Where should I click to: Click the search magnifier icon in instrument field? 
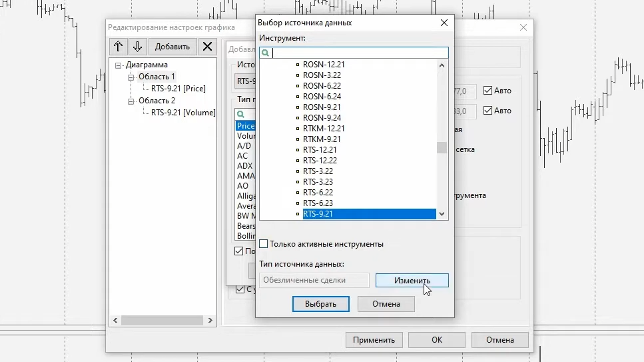(x=265, y=53)
